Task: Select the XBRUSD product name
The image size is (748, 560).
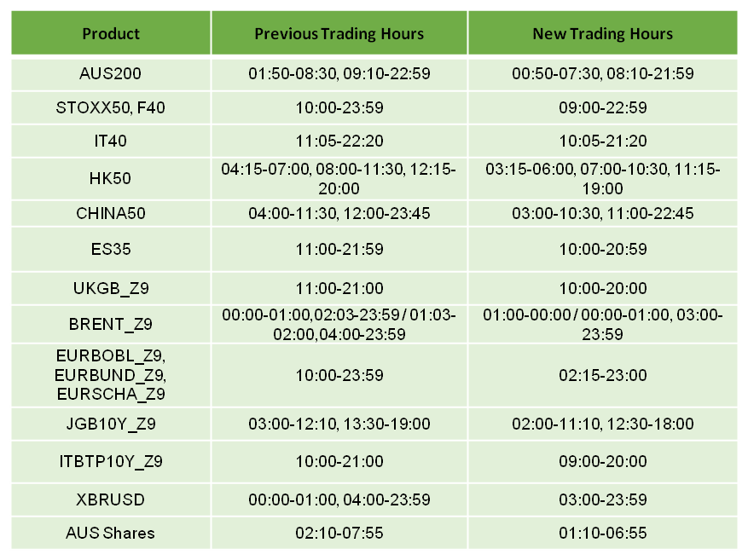Action: (x=111, y=499)
